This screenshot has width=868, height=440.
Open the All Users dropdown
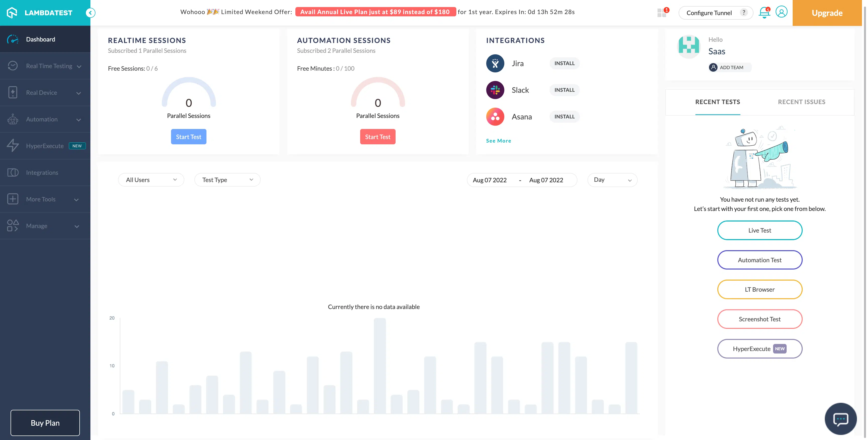pyautogui.click(x=151, y=180)
